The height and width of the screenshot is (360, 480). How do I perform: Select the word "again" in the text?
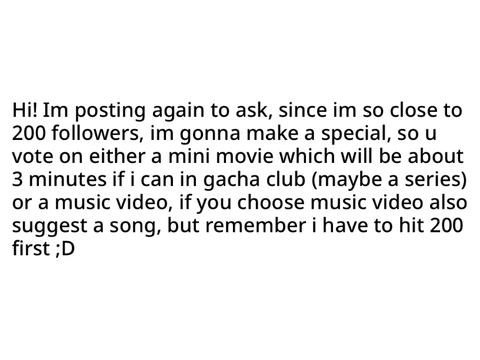pos(178,112)
